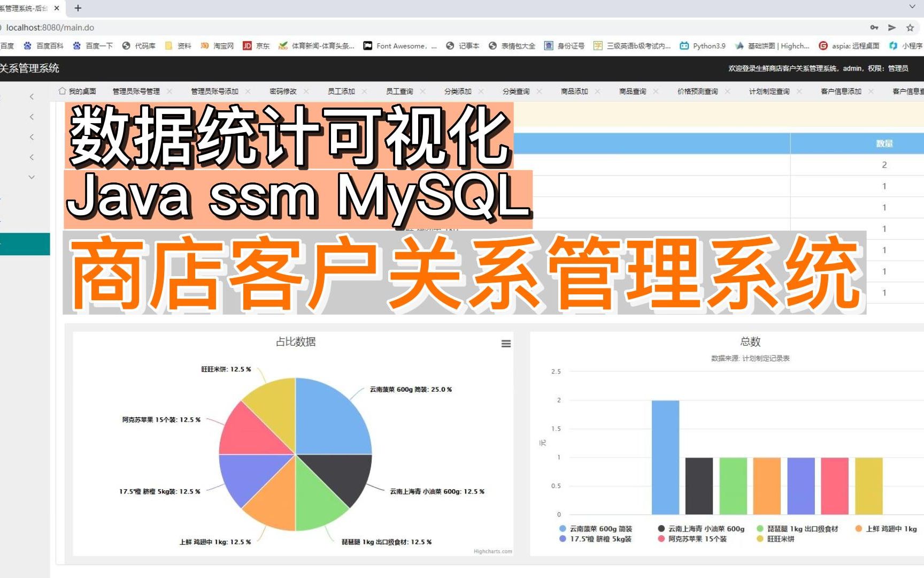Switch to the 管理员账号添加 tab
Viewport: 924px width, 578px height.
coord(214,91)
